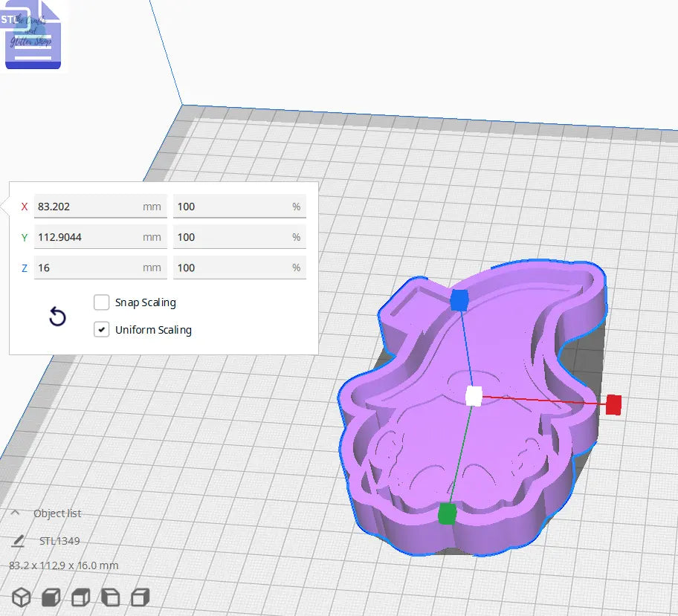Click the X percentage field showing 100
Viewport: 678px width, 616px height.
pos(239,206)
